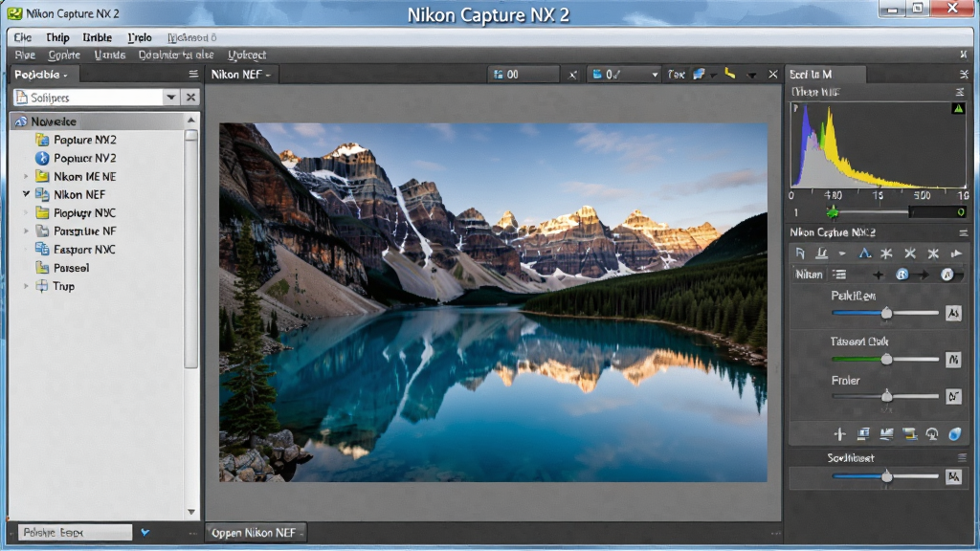Open the Solilpers combo box arrow
Screen dimensions: 980x551
click(x=170, y=98)
